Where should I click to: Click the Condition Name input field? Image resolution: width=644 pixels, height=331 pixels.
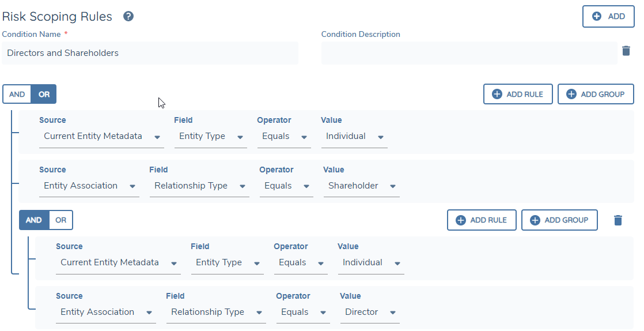150,53
